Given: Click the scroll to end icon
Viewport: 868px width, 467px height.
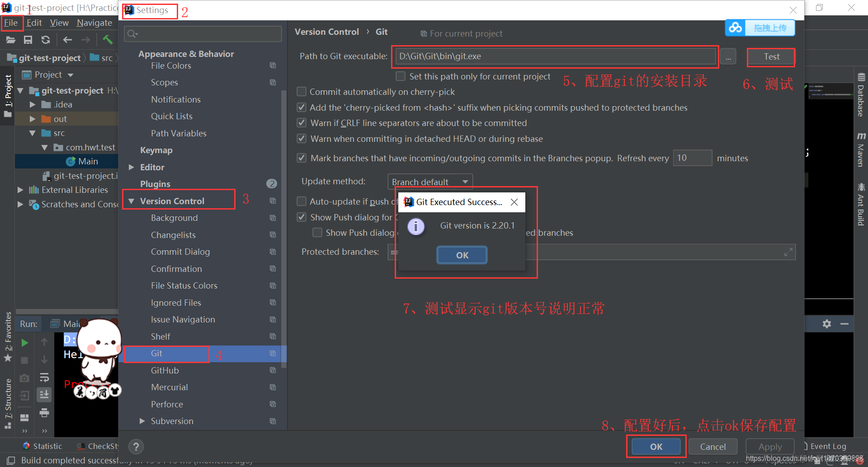Looking at the screenshot, I should coord(44,395).
